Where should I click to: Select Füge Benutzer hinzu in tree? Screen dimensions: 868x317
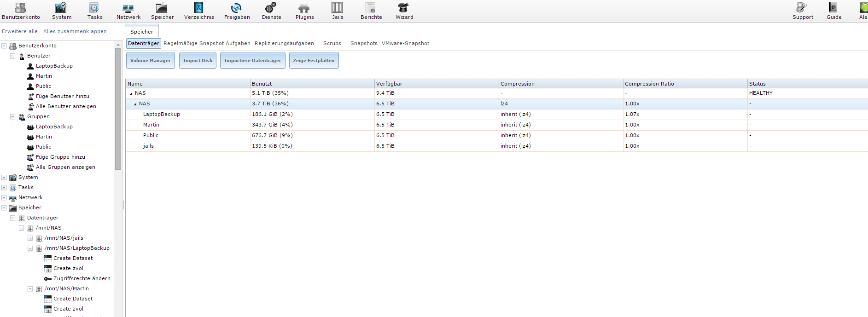click(x=62, y=96)
